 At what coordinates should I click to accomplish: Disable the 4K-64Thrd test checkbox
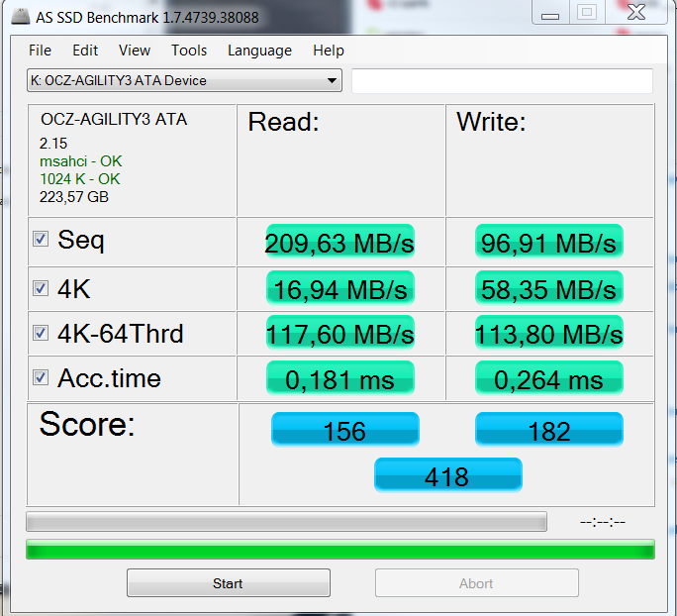click(41, 333)
